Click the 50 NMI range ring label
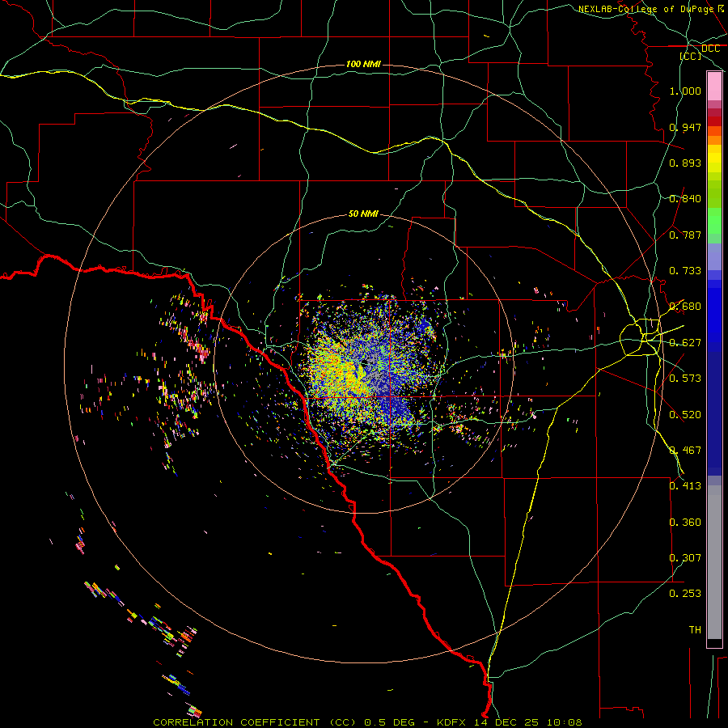The image size is (728, 728). click(363, 214)
